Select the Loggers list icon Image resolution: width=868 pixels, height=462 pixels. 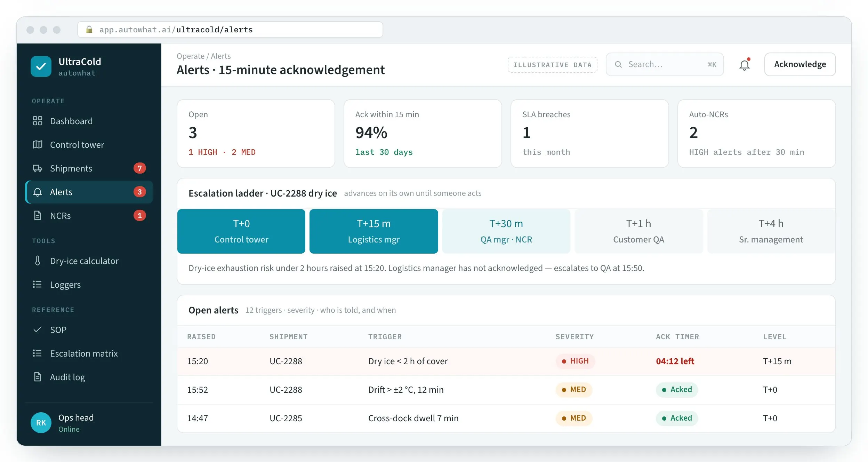point(37,284)
